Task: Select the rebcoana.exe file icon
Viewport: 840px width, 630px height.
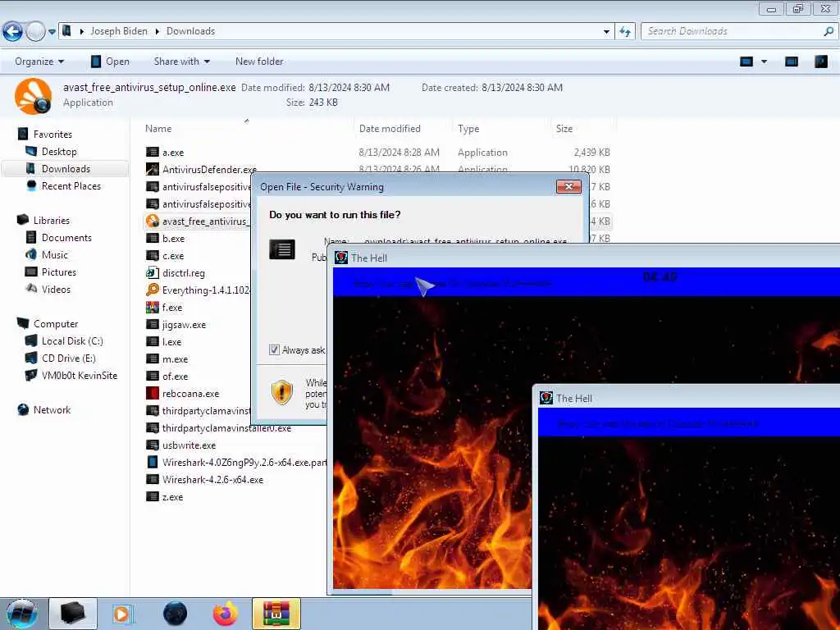Action: point(153,393)
